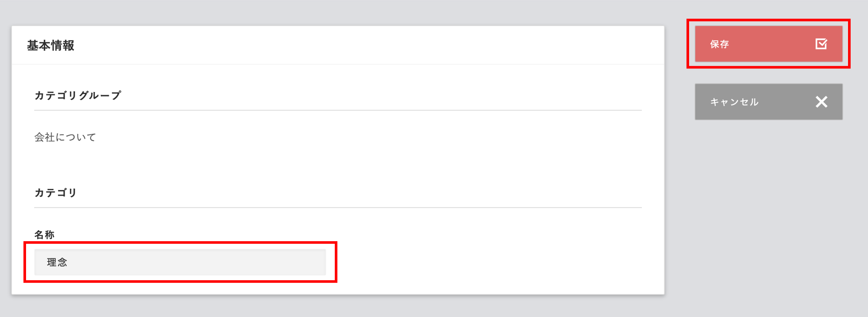Screen dimensions: 868x317
Task: Focus the 名称 text input field
Action: (x=180, y=262)
